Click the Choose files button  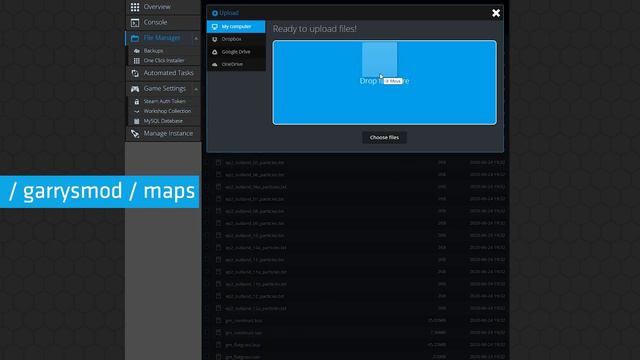click(384, 138)
